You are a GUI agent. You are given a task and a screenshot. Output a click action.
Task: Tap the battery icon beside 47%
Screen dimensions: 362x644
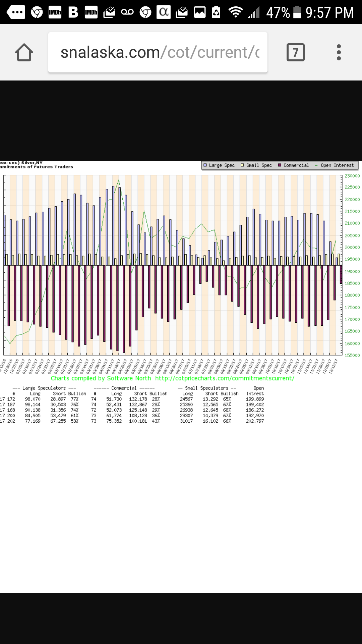(x=297, y=12)
